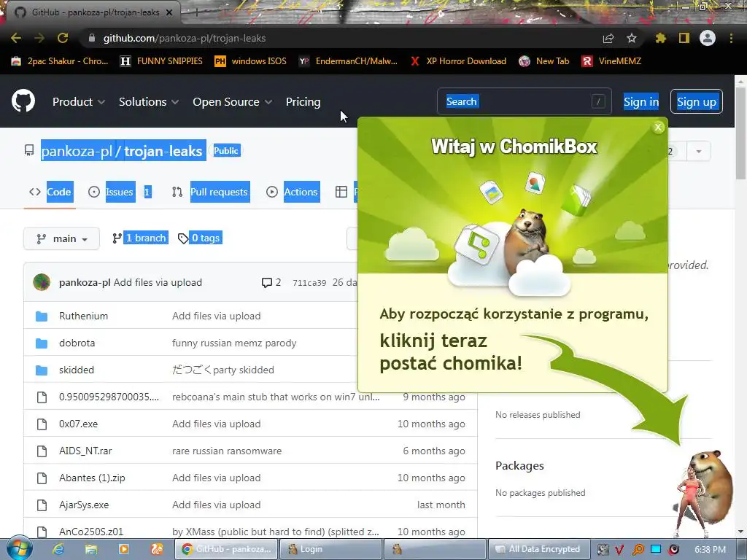Image resolution: width=747 pixels, height=560 pixels.
Task: Open Chrome three-dot menu
Action: tap(731, 38)
